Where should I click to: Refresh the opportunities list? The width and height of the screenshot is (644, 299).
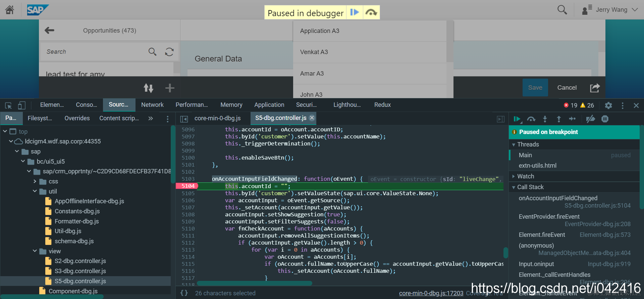click(169, 52)
